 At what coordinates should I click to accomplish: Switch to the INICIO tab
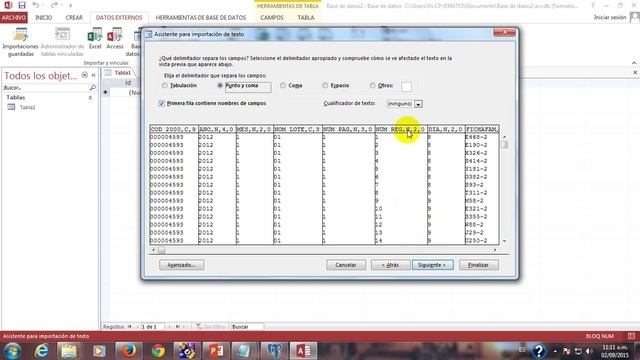[x=44, y=18]
